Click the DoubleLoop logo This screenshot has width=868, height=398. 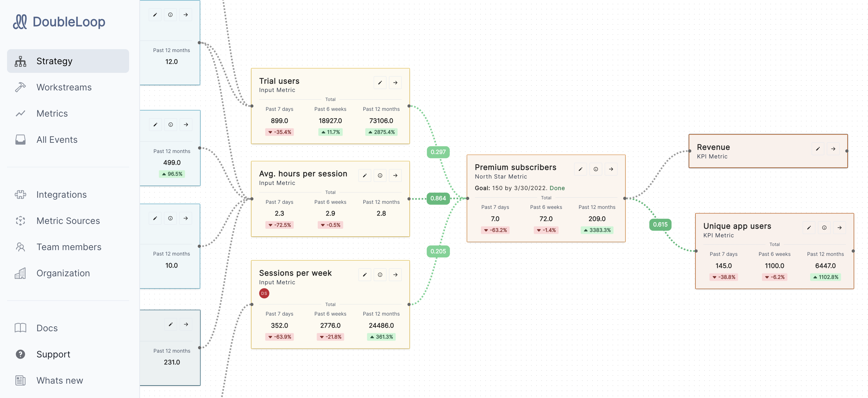point(59,21)
